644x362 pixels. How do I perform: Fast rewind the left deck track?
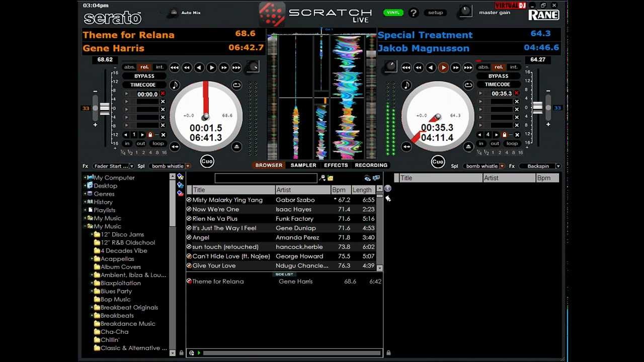coord(187,67)
